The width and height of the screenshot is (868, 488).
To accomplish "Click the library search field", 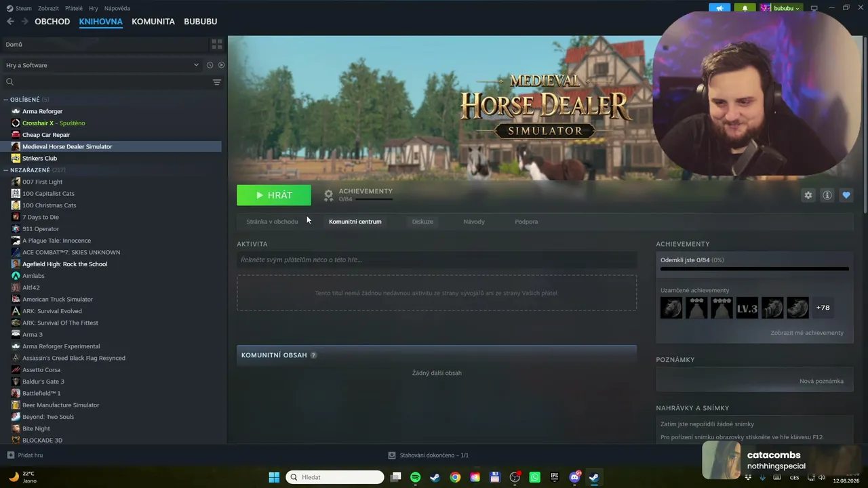I will [105, 82].
